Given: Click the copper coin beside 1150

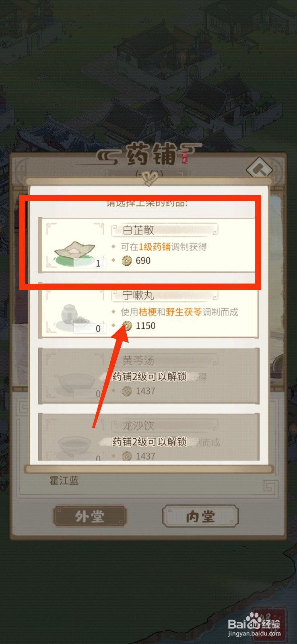Looking at the screenshot, I should [x=127, y=326].
